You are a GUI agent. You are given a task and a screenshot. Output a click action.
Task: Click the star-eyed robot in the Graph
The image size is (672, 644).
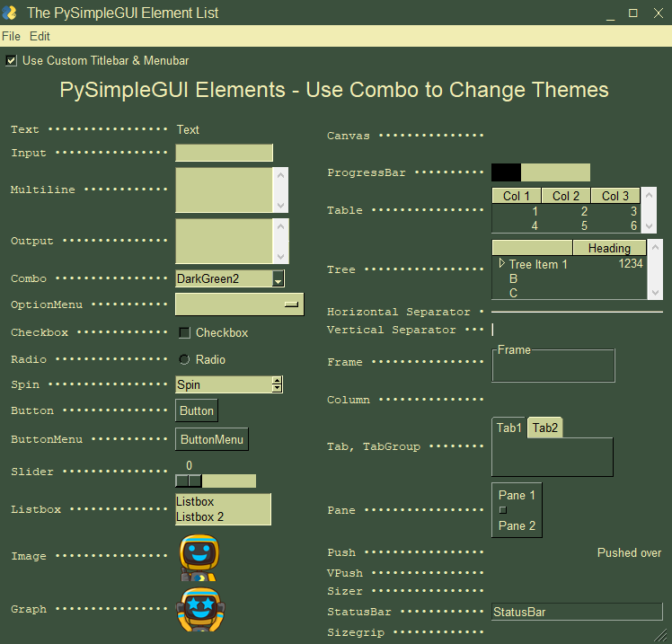[200, 609]
